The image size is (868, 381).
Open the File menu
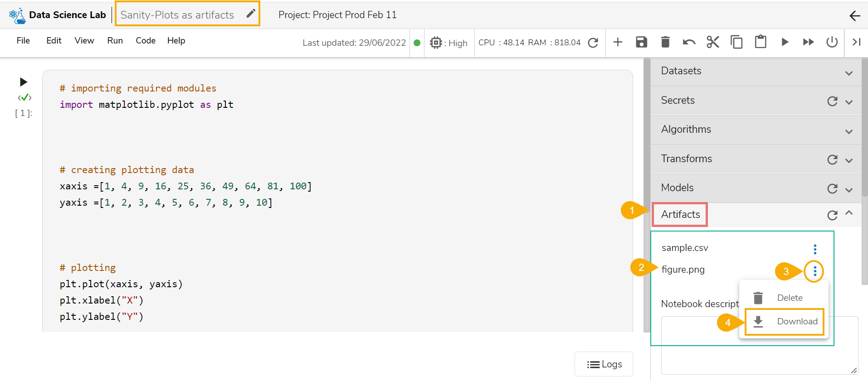coord(23,41)
